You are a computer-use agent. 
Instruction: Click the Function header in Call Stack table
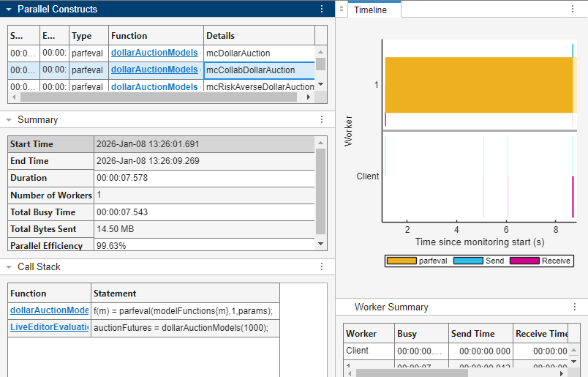pyautogui.click(x=50, y=294)
